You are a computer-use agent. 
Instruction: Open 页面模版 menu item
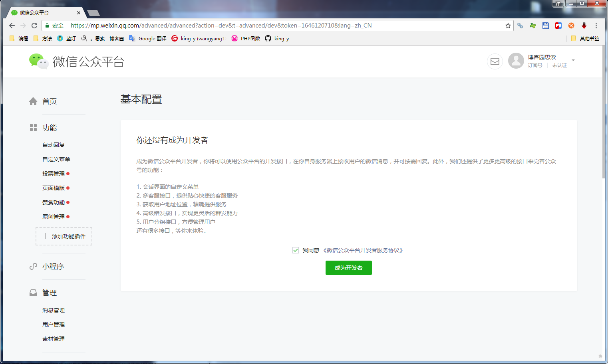[54, 188]
